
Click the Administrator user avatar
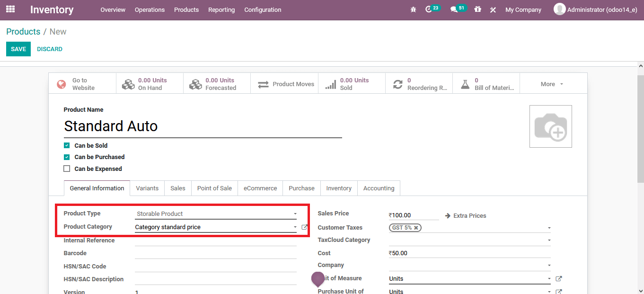click(x=560, y=9)
